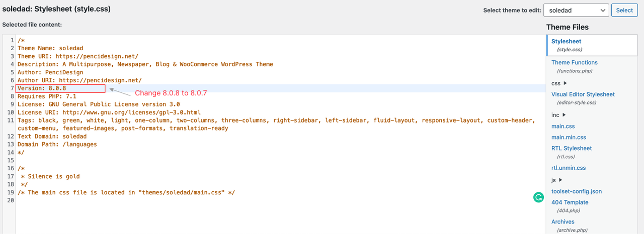Expand the js folder
The image size is (644, 234).
pos(557,180)
